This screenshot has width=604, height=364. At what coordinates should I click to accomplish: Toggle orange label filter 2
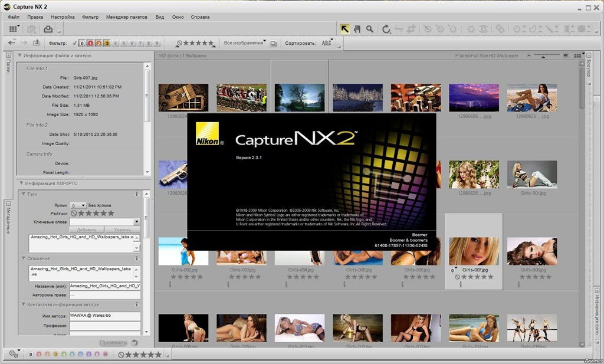click(99, 44)
